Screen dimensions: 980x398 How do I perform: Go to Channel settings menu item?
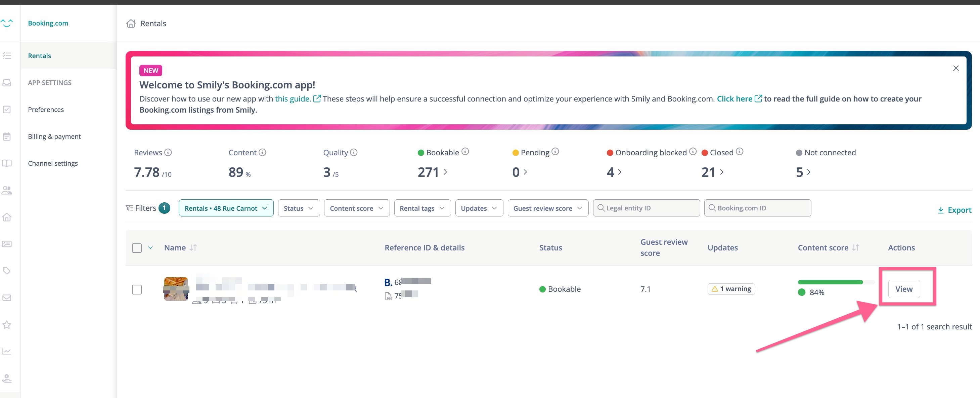[53, 163]
